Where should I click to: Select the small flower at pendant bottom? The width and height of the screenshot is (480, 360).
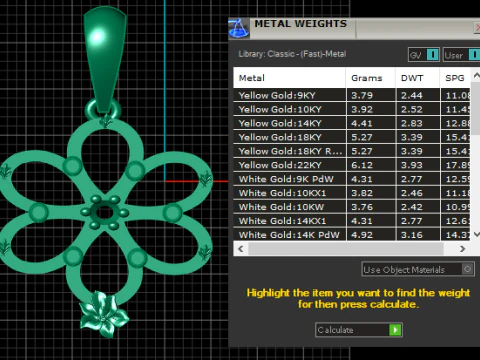click(x=104, y=314)
